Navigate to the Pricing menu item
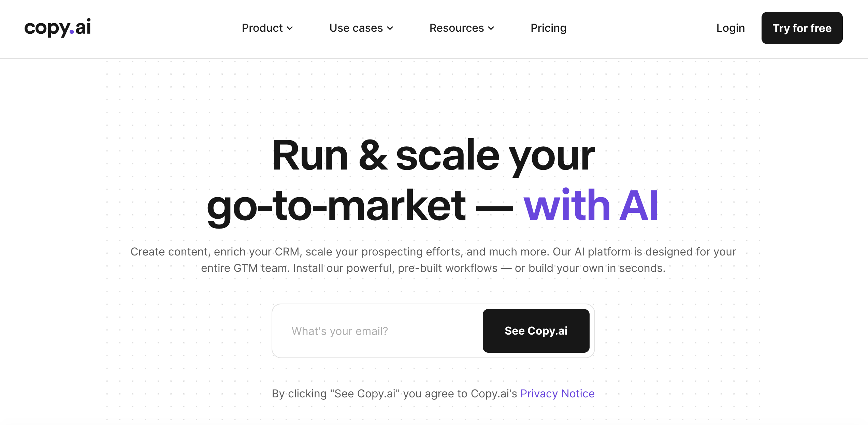 548,28
